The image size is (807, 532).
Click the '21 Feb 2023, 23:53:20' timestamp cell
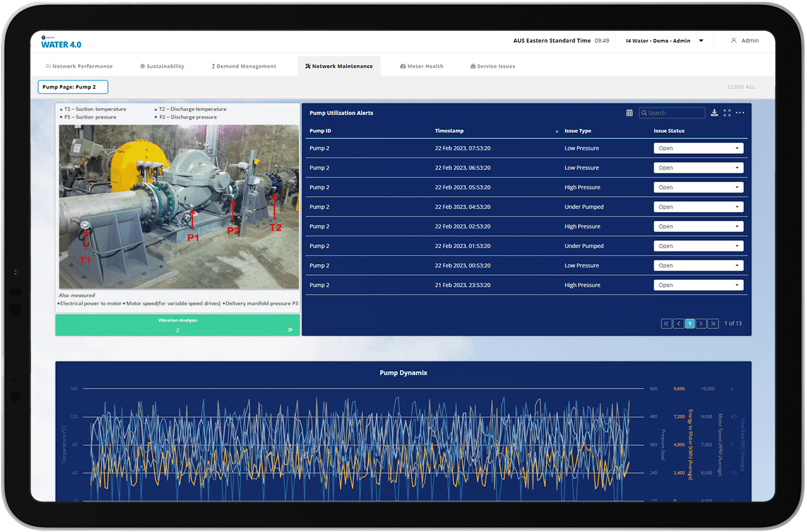point(462,285)
